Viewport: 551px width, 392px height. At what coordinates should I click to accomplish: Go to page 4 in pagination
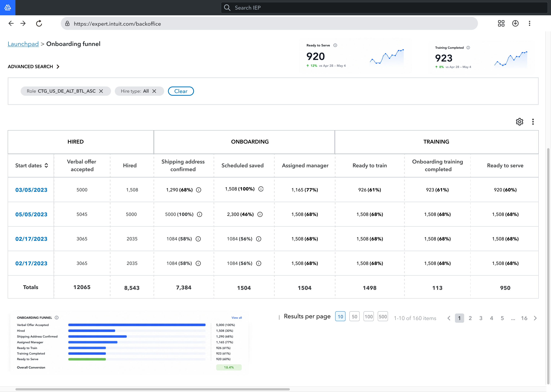point(491,318)
